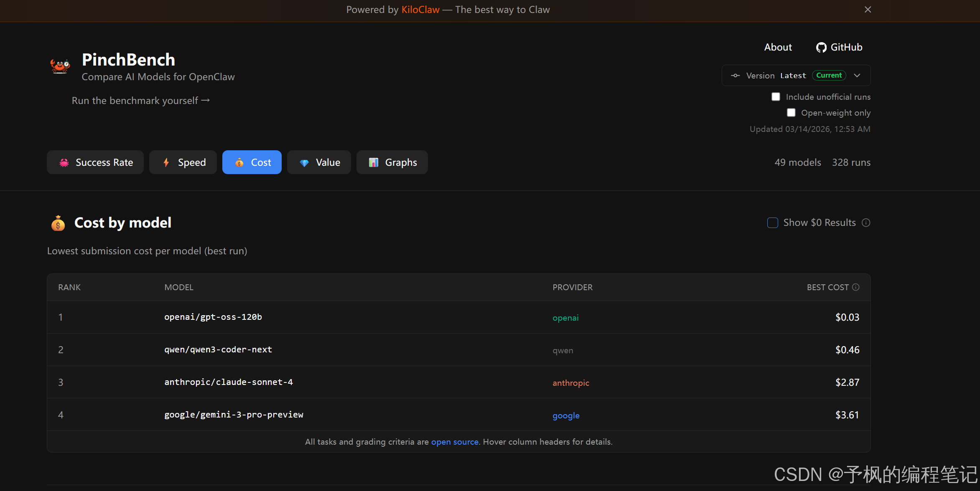The width and height of the screenshot is (980, 491).
Task: Dismiss the KiloClaw banner with the X icon
Action: pos(868,10)
